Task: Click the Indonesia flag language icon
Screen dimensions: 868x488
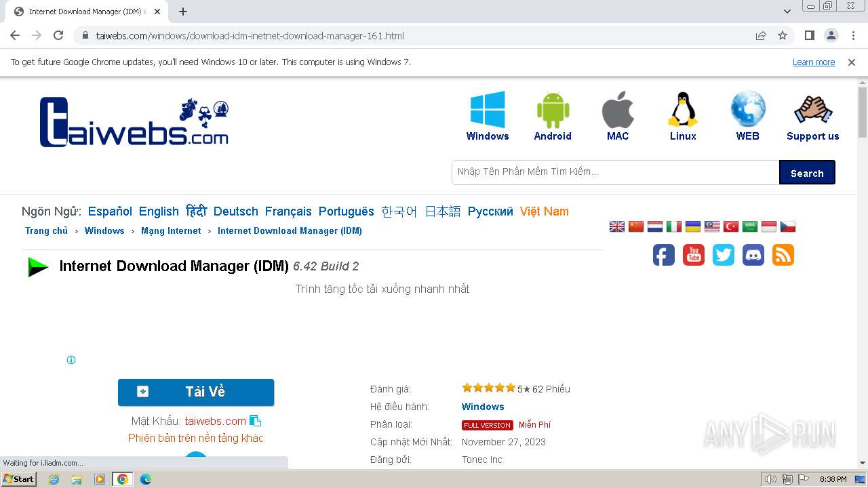Action: tap(769, 226)
